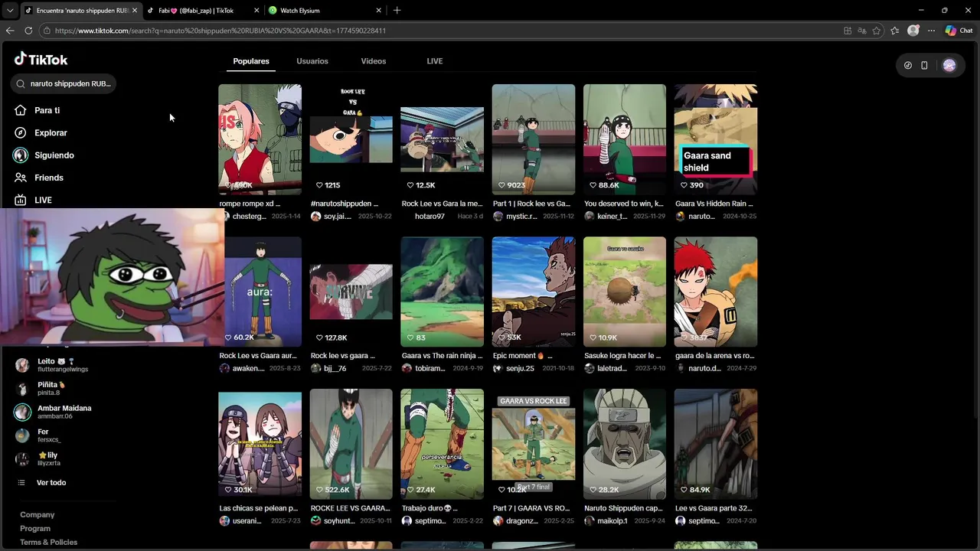980x551 pixels.
Task: Switch to the Populares tab
Action: point(251,61)
